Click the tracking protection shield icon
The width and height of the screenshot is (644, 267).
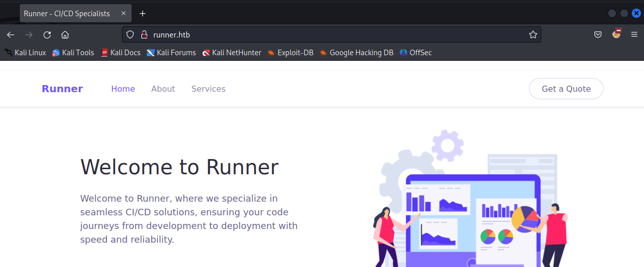pyautogui.click(x=130, y=34)
